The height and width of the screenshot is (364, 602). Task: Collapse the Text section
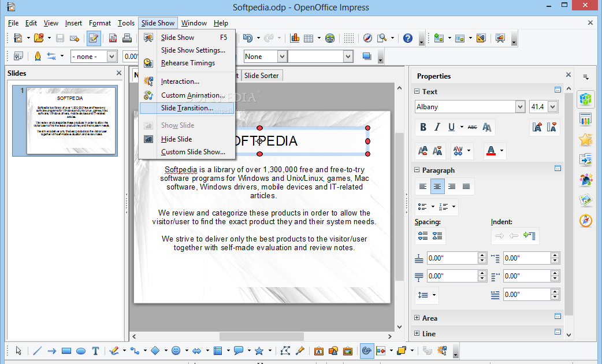[417, 91]
